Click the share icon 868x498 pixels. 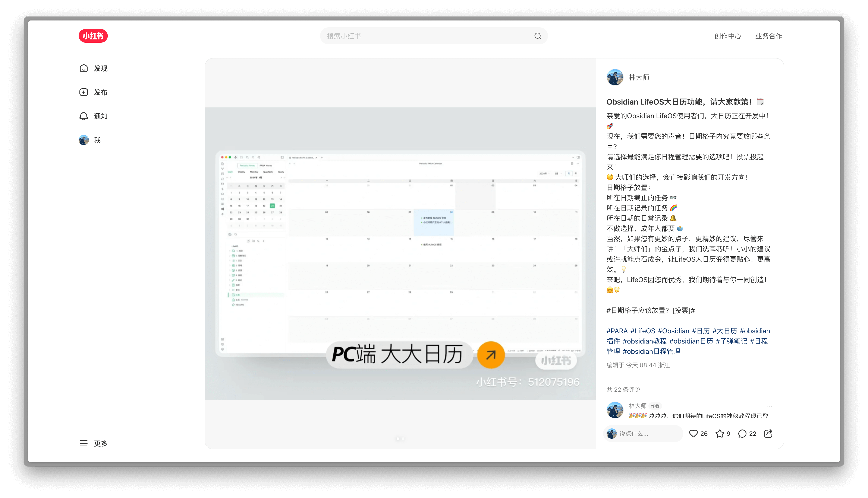[x=768, y=433]
